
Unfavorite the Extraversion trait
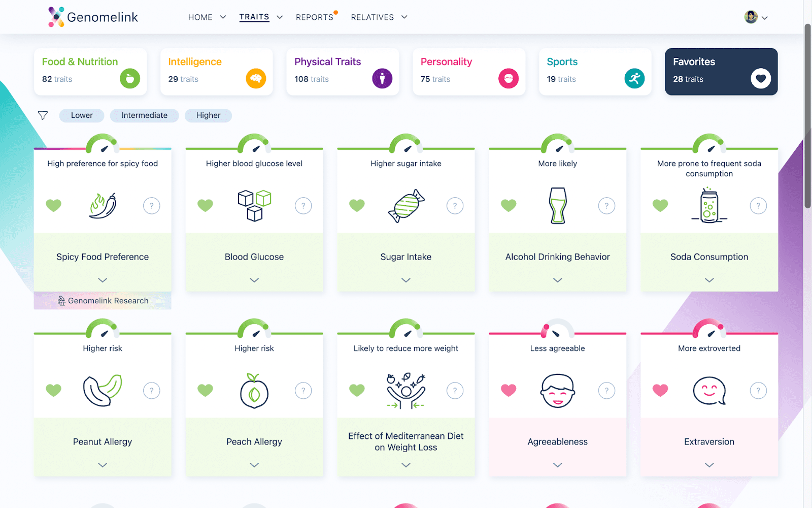pos(660,390)
